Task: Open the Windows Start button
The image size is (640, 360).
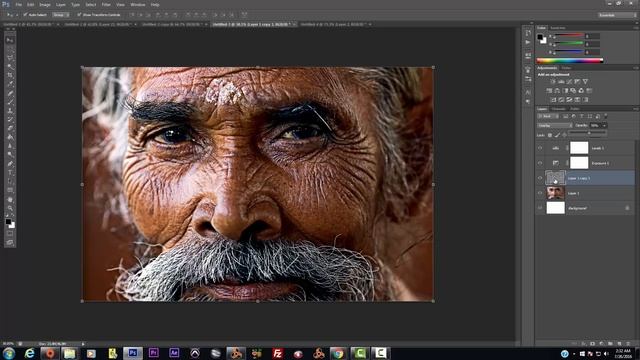Action: pyautogui.click(x=9, y=353)
